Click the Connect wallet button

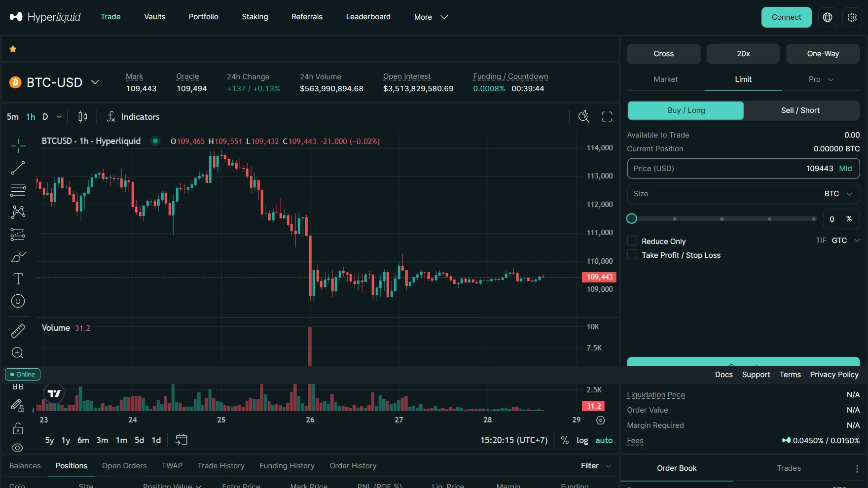coord(786,17)
